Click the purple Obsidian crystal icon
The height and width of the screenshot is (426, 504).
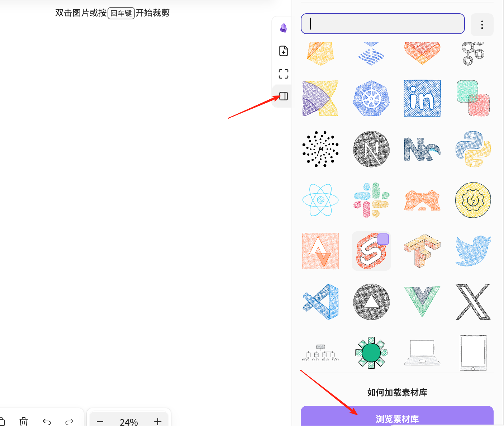click(x=284, y=28)
